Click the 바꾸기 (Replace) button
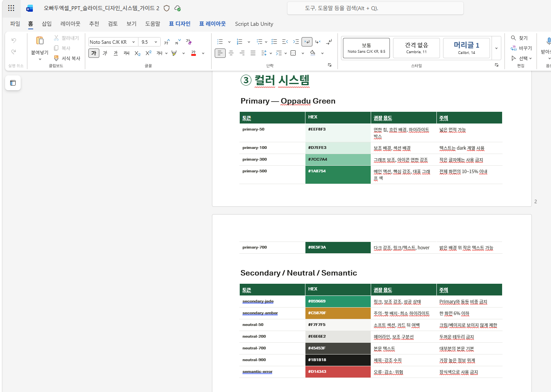551x392 pixels. pyautogui.click(x=521, y=48)
